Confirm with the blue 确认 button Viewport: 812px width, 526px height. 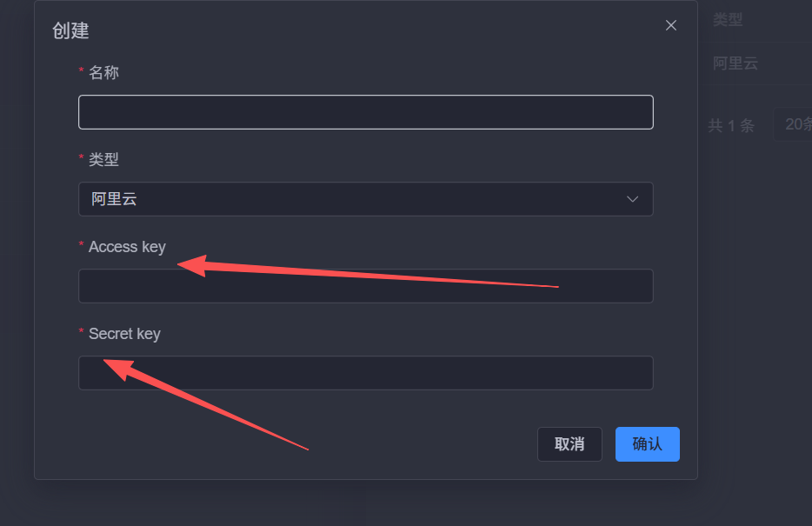(x=647, y=444)
